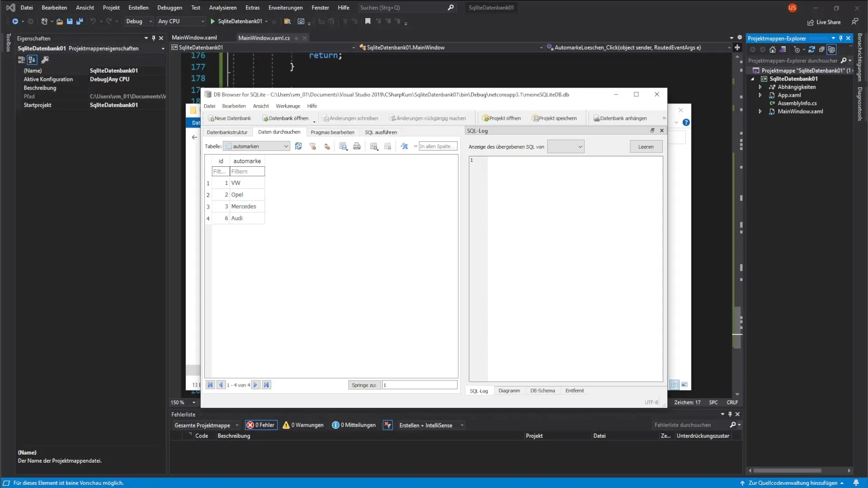Open the editor zoom level dropdown

coord(194,402)
